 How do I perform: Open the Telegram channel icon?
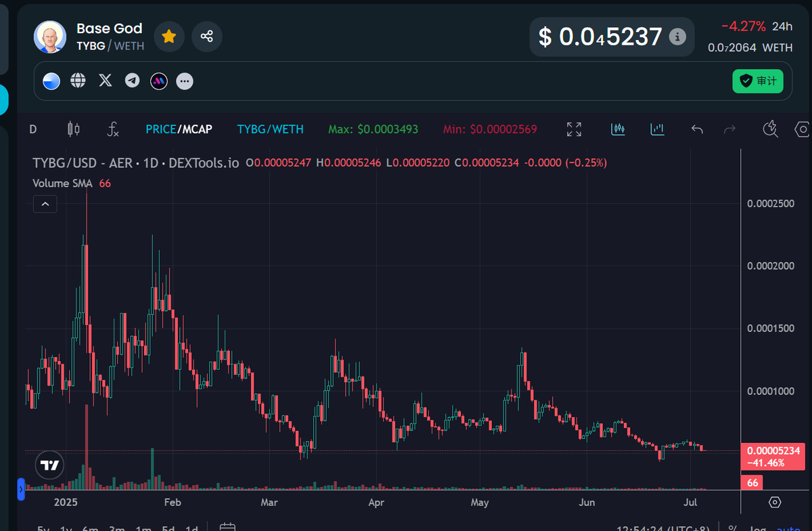(131, 80)
